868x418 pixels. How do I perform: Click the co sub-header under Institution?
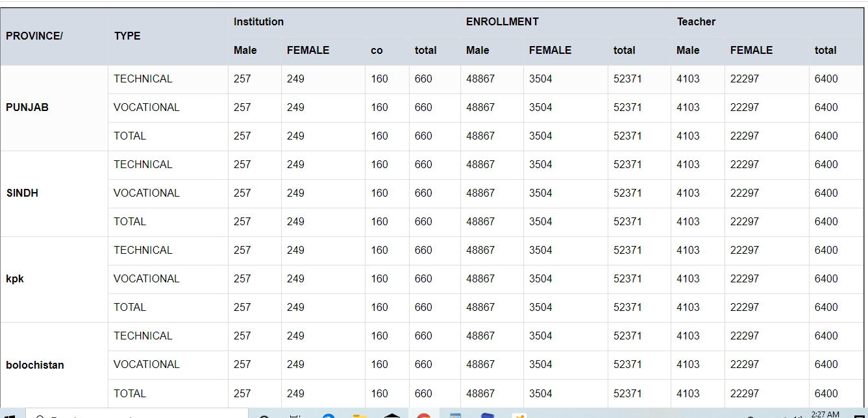click(377, 51)
